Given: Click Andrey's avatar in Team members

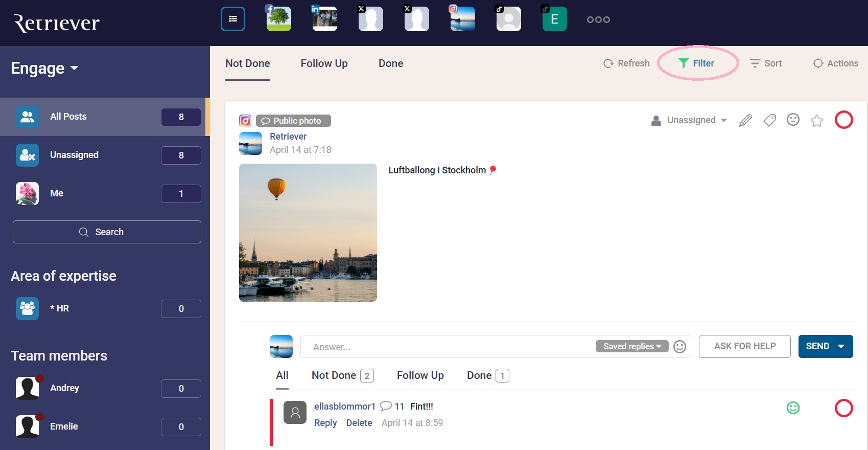Looking at the screenshot, I should (x=27, y=388).
